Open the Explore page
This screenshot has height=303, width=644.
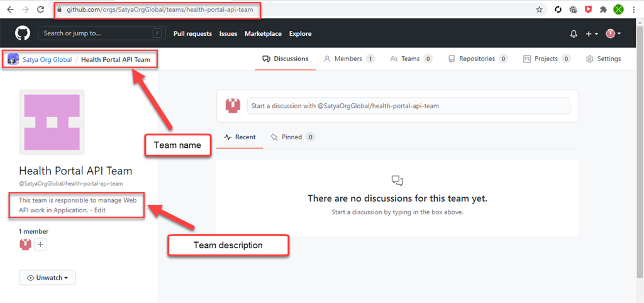[x=300, y=34]
